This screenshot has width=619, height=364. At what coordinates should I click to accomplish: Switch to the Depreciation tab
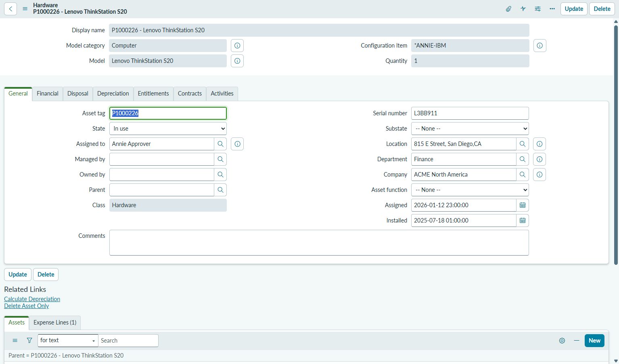click(x=113, y=94)
